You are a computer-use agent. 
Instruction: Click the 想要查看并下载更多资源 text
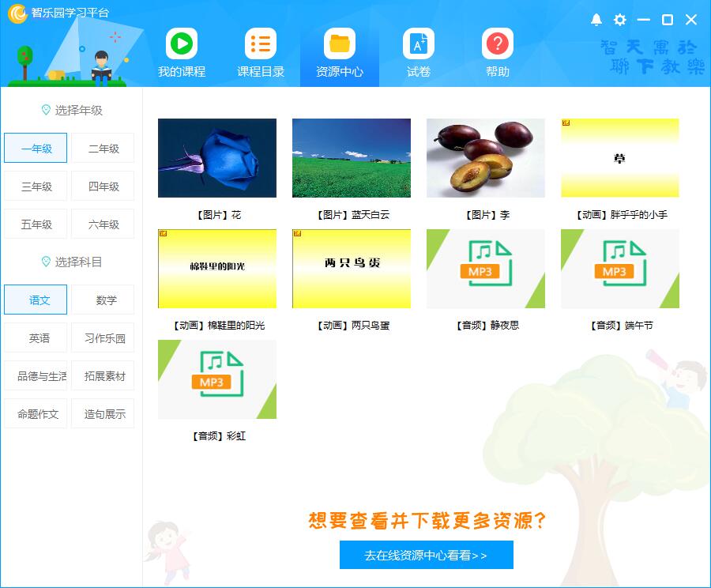(x=427, y=520)
